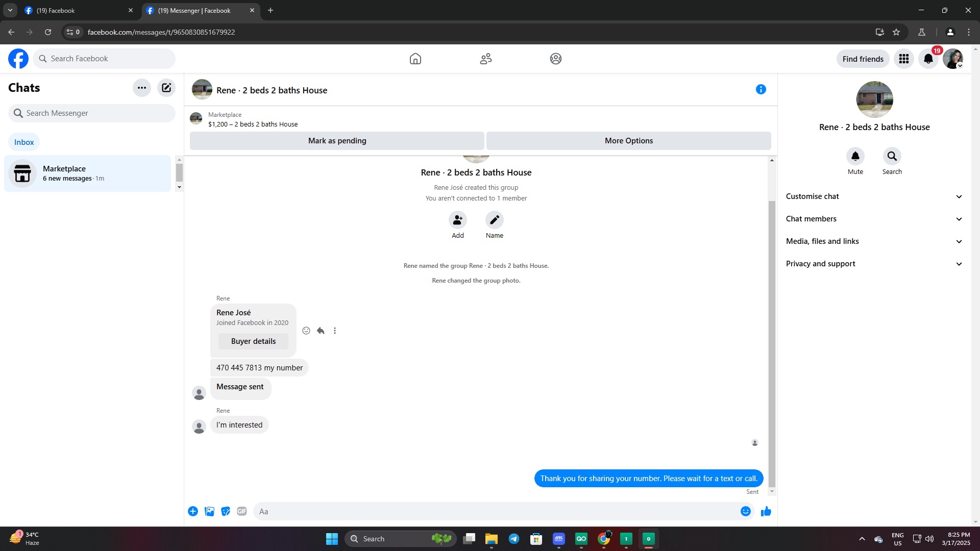Expand the Chat members section
980x551 pixels.
point(874,219)
